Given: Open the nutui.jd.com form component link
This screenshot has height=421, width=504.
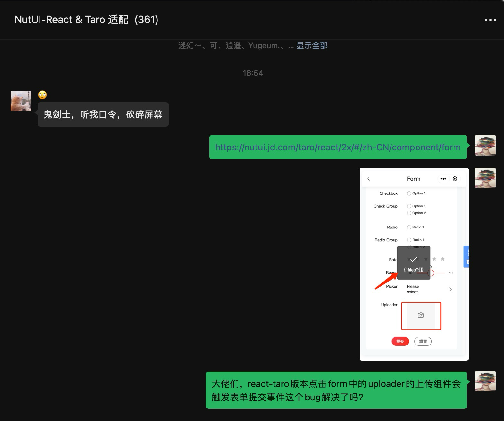Looking at the screenshot, I should [337, 147].
